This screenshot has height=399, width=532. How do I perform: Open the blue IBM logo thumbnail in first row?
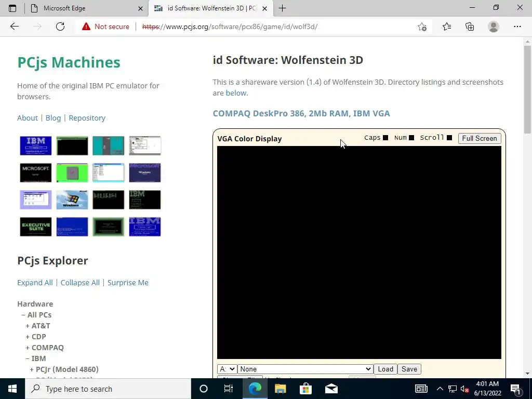click(36, 145)
